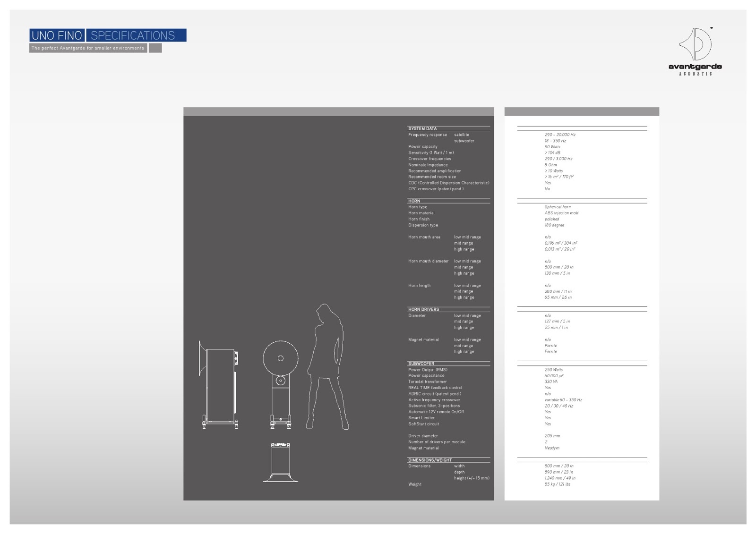This screenshot has width=756, height=534.
Task: Click the "HORN DRIVERS" section heading
Action: coord(423,310)
